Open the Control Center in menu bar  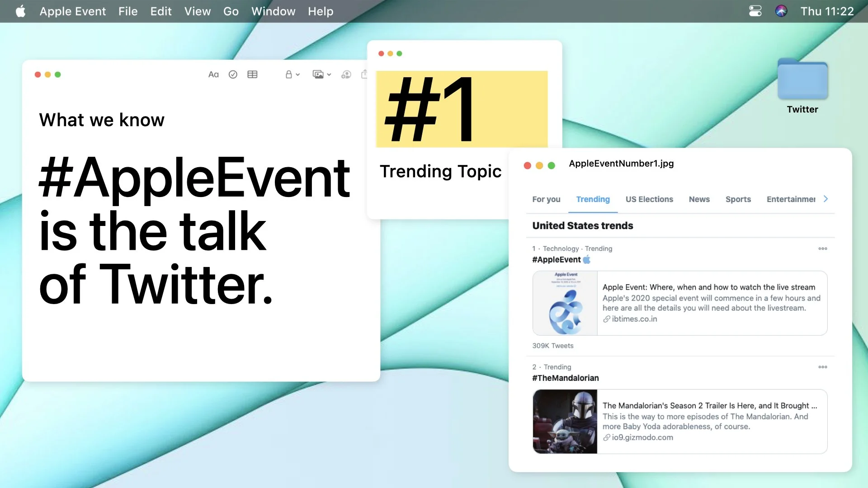pyautogui.click(x=755, y=11)
